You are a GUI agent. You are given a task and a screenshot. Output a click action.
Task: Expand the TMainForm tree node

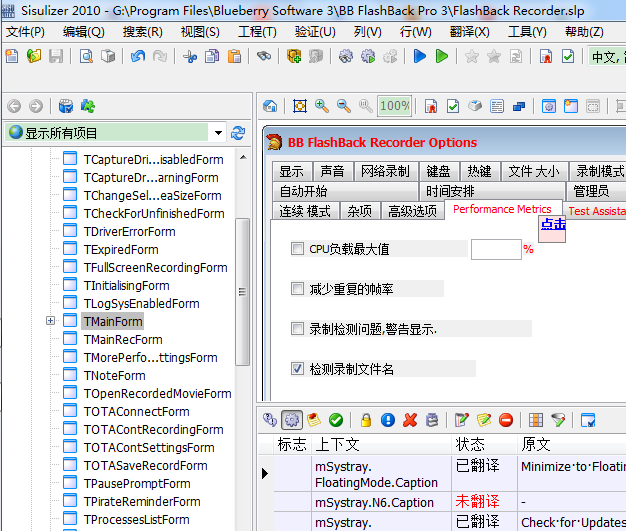click(x=50, y=321)
